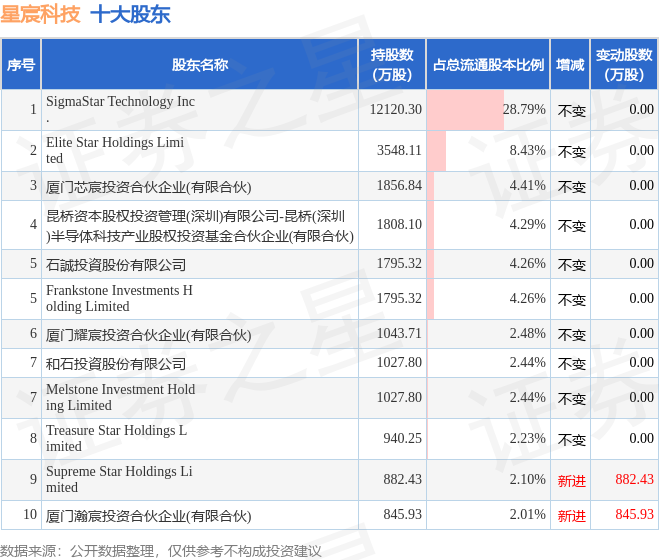Image resolution: width=659 pixels, height=560 pixels.
Task: Click the red 845.93 change value
Action: pos(635,514)
